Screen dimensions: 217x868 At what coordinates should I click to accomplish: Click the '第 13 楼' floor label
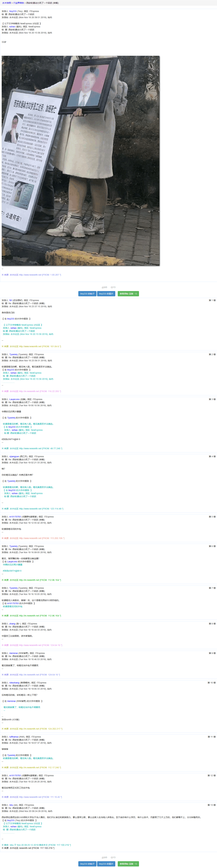coord(212,805)
